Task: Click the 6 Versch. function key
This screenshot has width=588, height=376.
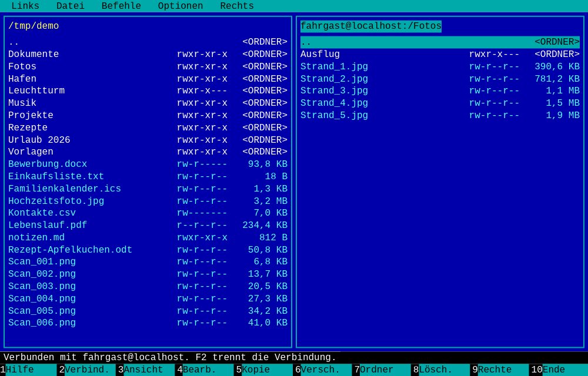Action: click(323, 370)
